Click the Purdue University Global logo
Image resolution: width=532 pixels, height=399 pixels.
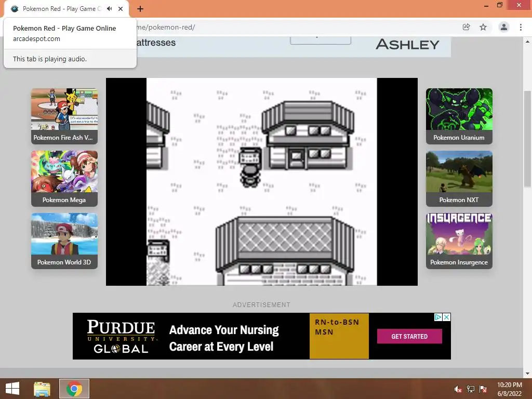pos(122,336)
